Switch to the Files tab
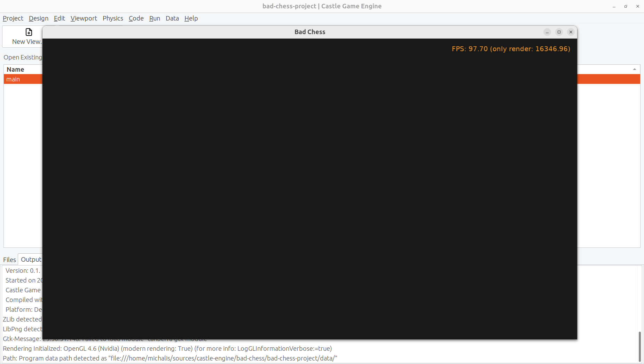This screenshot has width=644, height=364. [x=9, y=260]
